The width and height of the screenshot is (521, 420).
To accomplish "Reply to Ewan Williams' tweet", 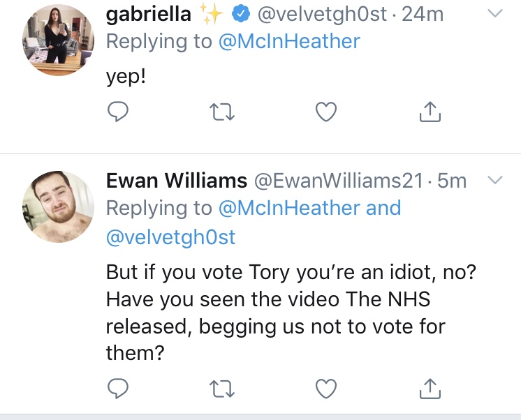I will 118,388.
